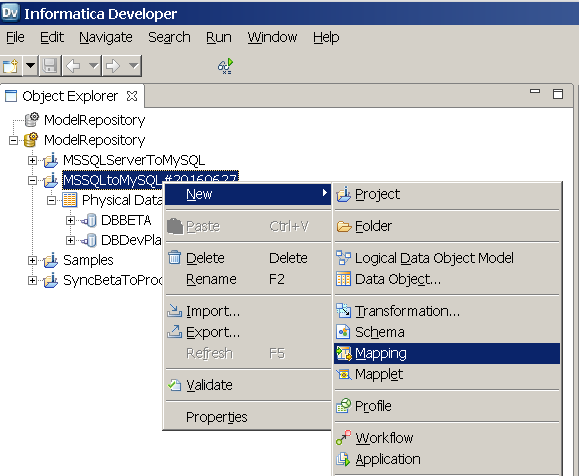Minimize the Object Explorer panel
Screen dimensions: 583x476
coord(535,91)
